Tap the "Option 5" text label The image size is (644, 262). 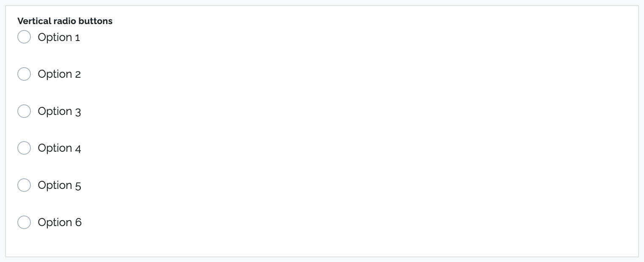(x=59, y=185)
